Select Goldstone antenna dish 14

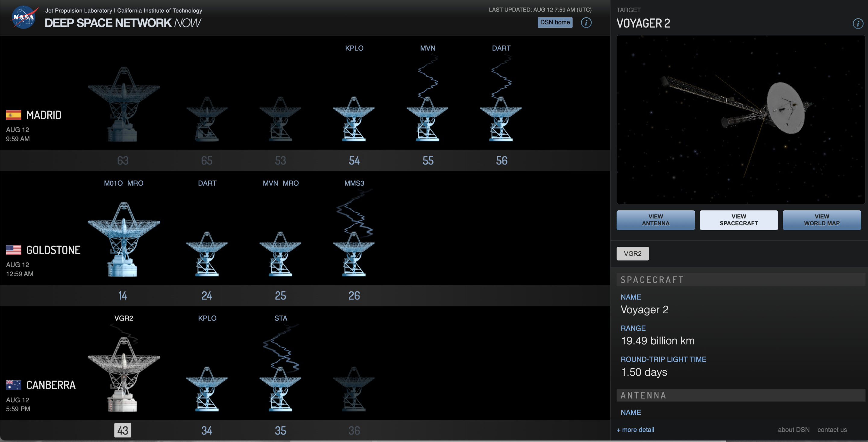(123, 239)
